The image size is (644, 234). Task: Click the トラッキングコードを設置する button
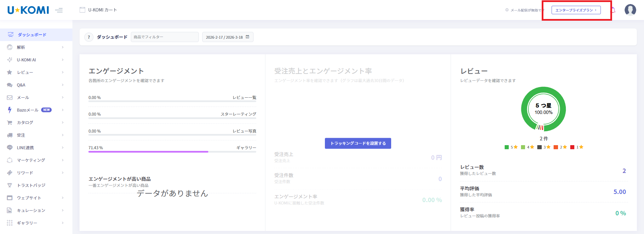coord(358,143)
